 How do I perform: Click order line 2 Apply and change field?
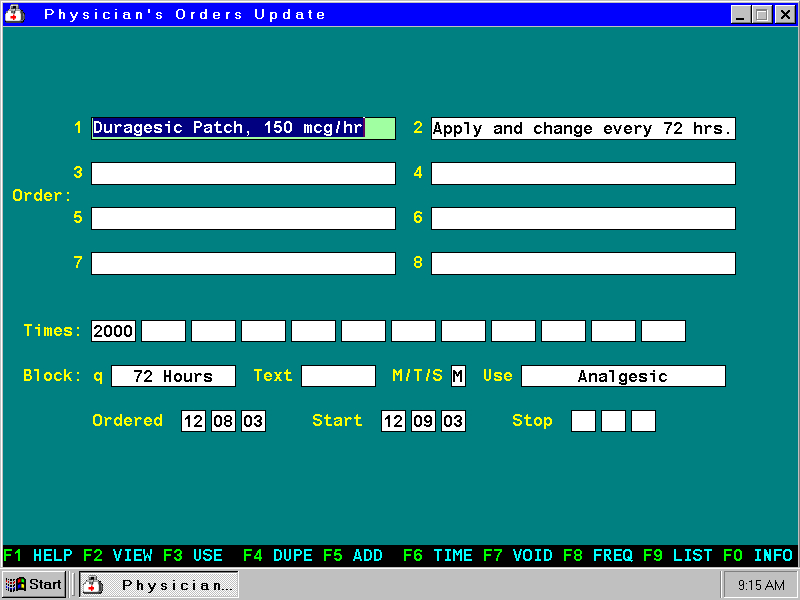pyautogui.click(x=583, y=128)
